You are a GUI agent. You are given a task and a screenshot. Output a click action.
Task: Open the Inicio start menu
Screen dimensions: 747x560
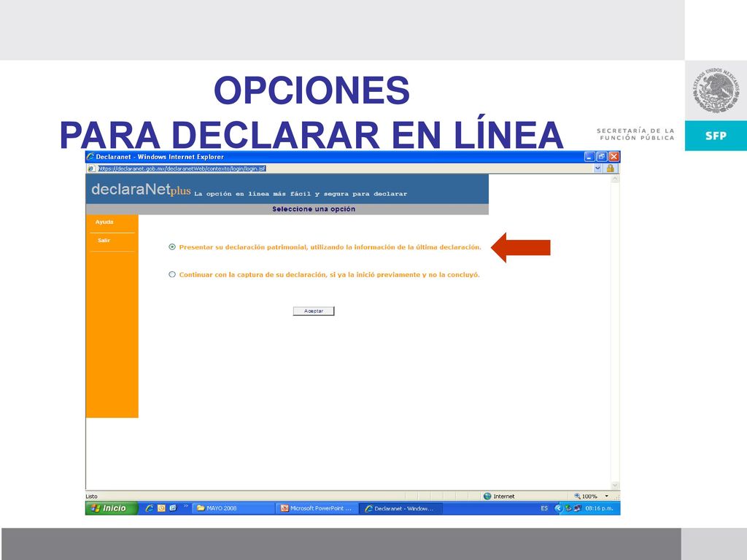[x=112, y=508]
